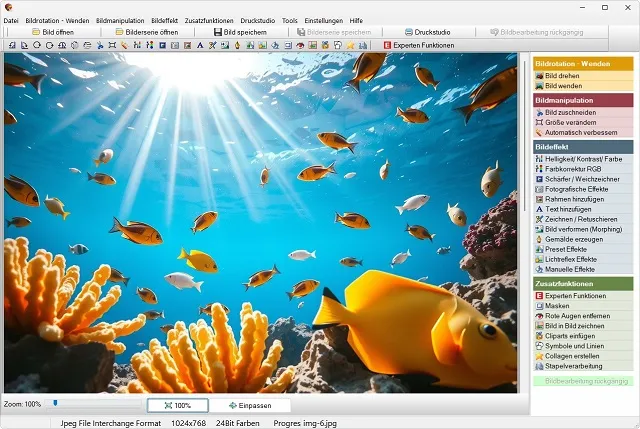Select Bild wenden in the side panel
Viewport: 640px width, 429px height.
(x=583, y=86)
